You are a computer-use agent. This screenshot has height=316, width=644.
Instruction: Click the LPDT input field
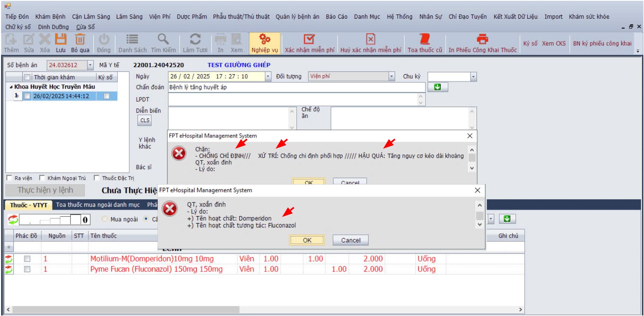click(297, 99)
